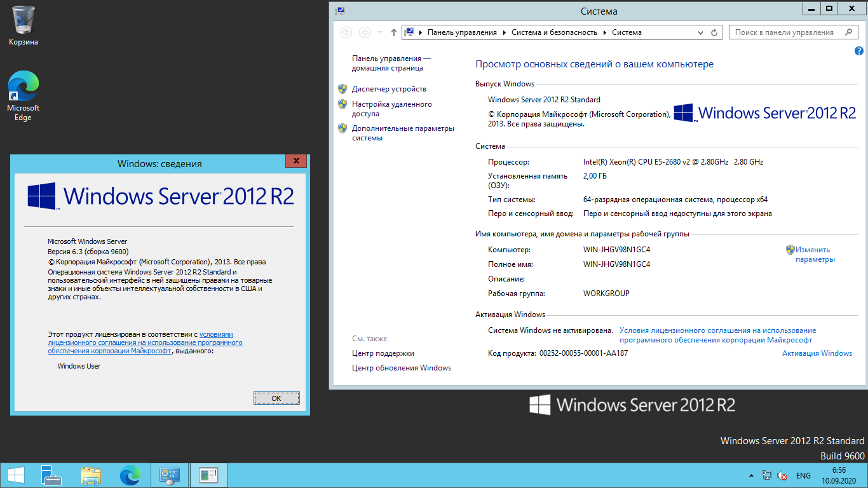This screenshot has width=868, height=488.
Task: Launch Server Manager from the taskbar
Action: [51, 475]
